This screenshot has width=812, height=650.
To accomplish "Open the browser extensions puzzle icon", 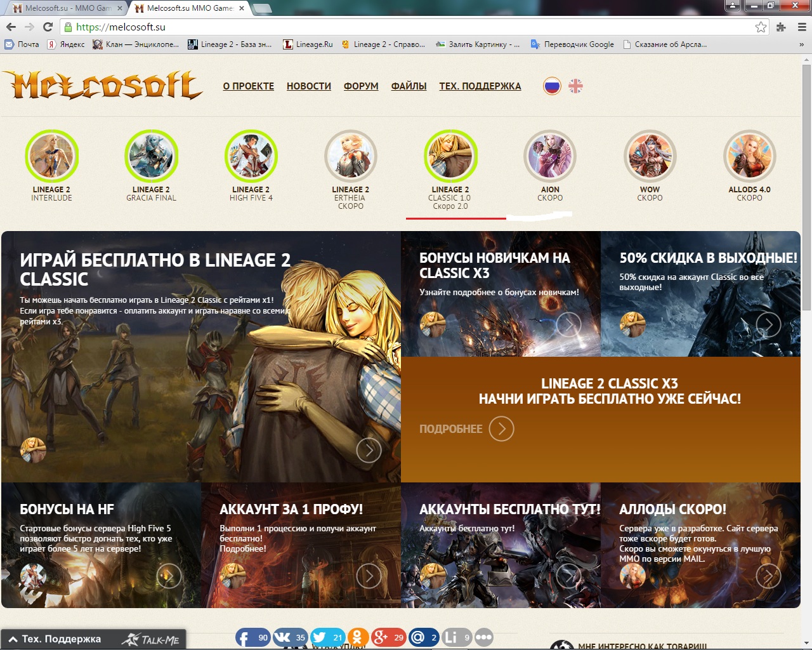I will [x=781, y=27].
